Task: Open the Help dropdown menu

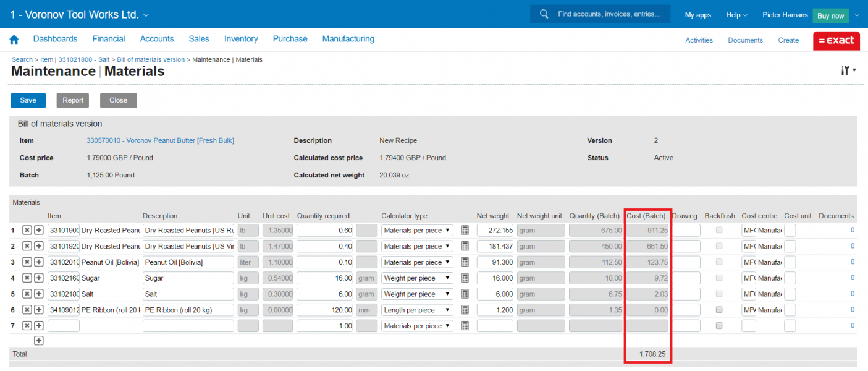Action: 736,15
